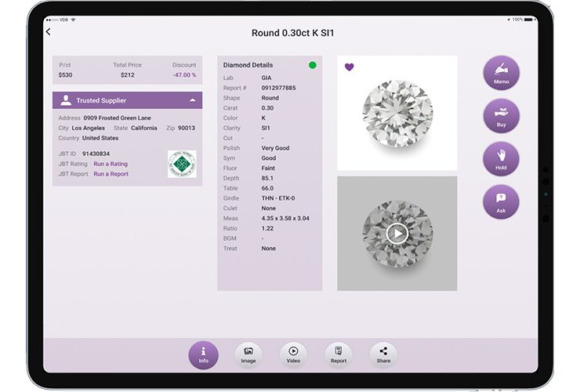
Task: Play the diamond video preview
Action: [397, 233]
